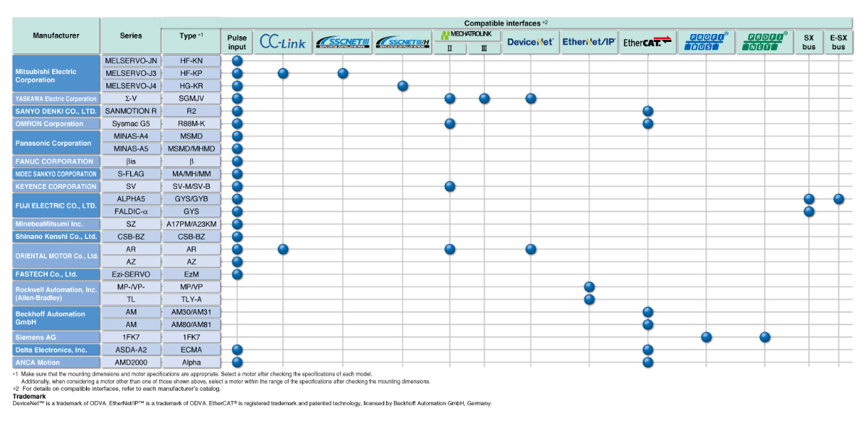Click the EtherNet/IP dot for MP-/VP-
The width and height of the screenshot is (868, 427).
pyautogui.click(x=589, y=287)
